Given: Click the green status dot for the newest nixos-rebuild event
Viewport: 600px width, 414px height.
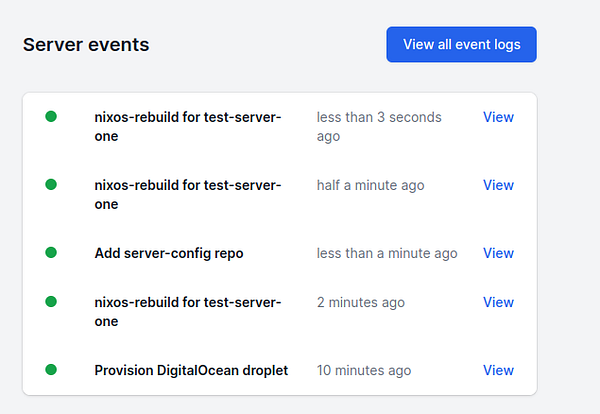Looking at the screenshot, I should (51, 117).
